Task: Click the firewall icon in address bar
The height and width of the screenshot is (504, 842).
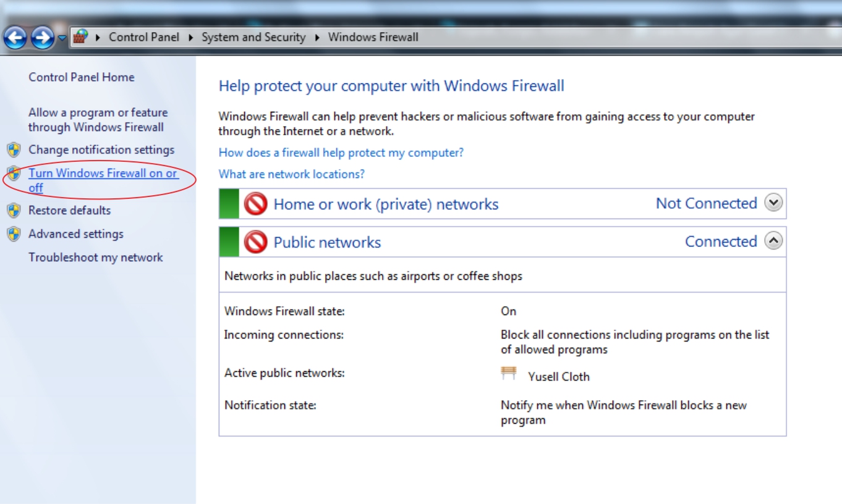Action: click(80, 37)
